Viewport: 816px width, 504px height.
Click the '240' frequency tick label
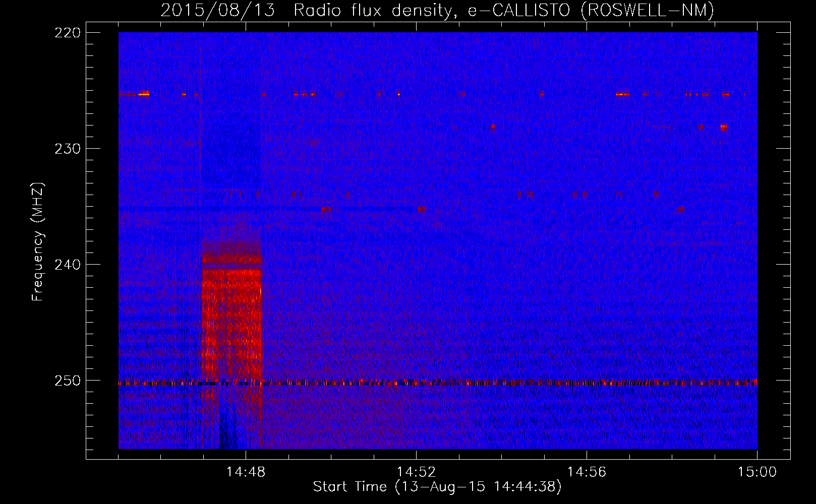[x=67, y=265]
